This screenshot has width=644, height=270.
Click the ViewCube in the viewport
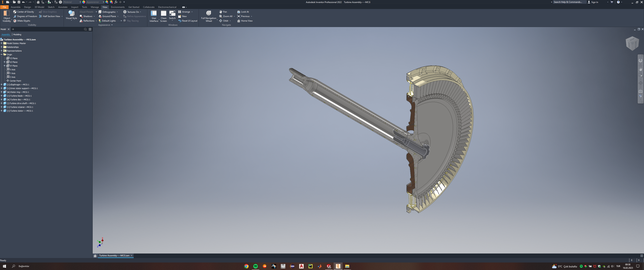tap(632, 43)
